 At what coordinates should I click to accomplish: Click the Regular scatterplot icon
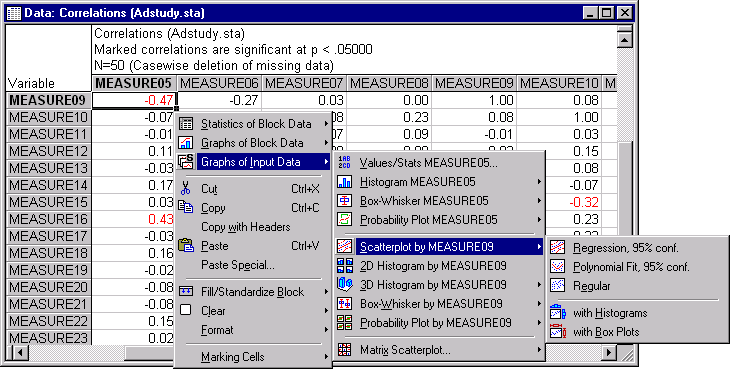pos(558,285)
